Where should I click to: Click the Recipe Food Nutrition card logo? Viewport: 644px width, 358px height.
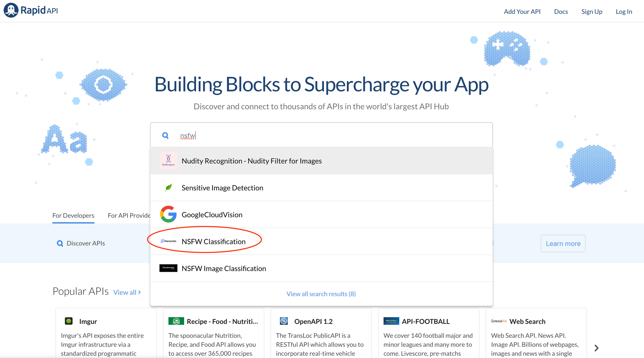pos(176,321)
